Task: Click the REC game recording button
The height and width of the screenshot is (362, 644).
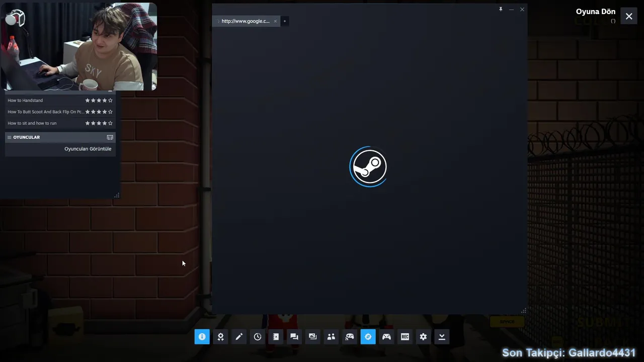Action: 405,337
